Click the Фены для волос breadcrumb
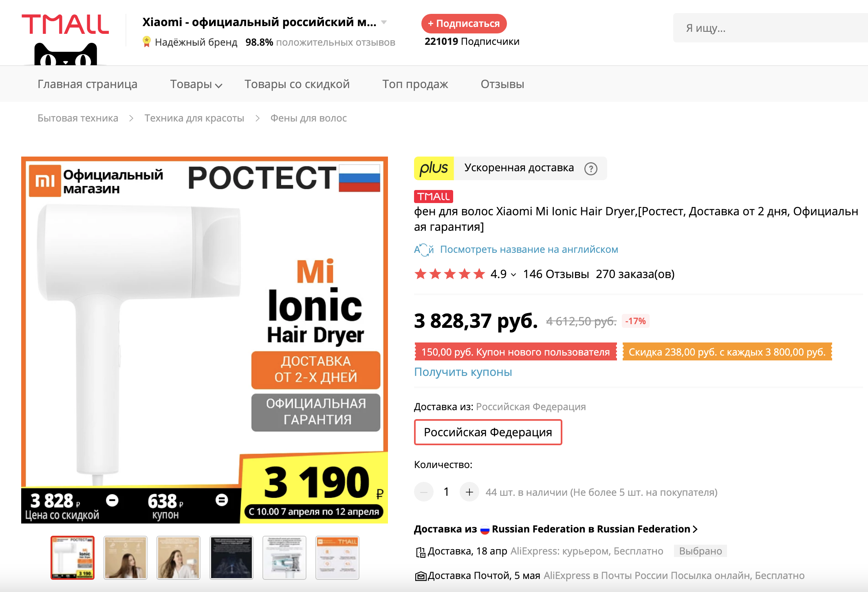 (308, 118)
